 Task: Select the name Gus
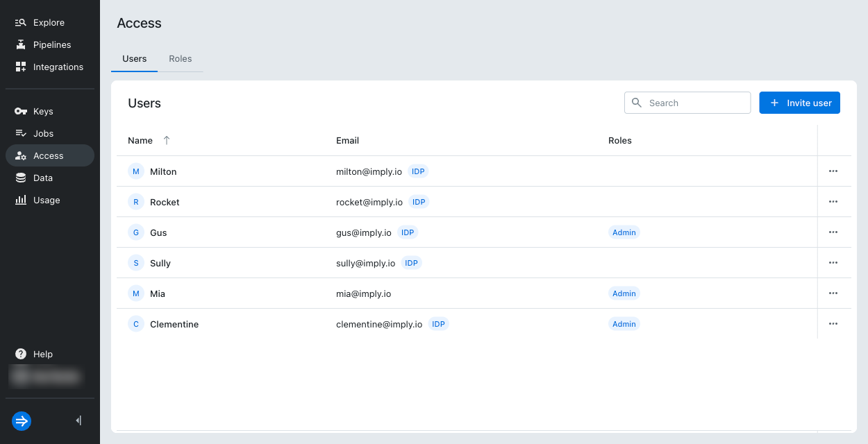tap(158, 232)
